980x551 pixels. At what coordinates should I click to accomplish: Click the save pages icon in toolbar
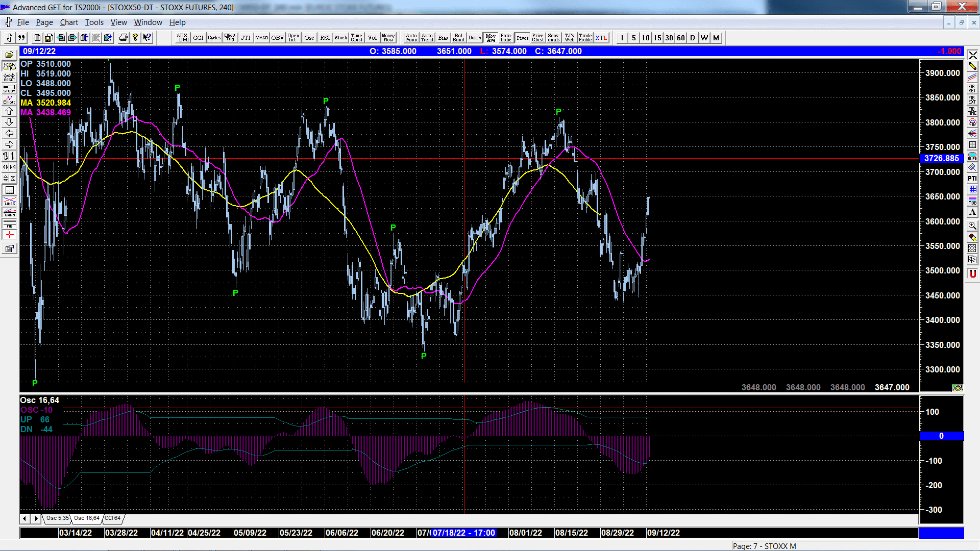coord(49,38)
